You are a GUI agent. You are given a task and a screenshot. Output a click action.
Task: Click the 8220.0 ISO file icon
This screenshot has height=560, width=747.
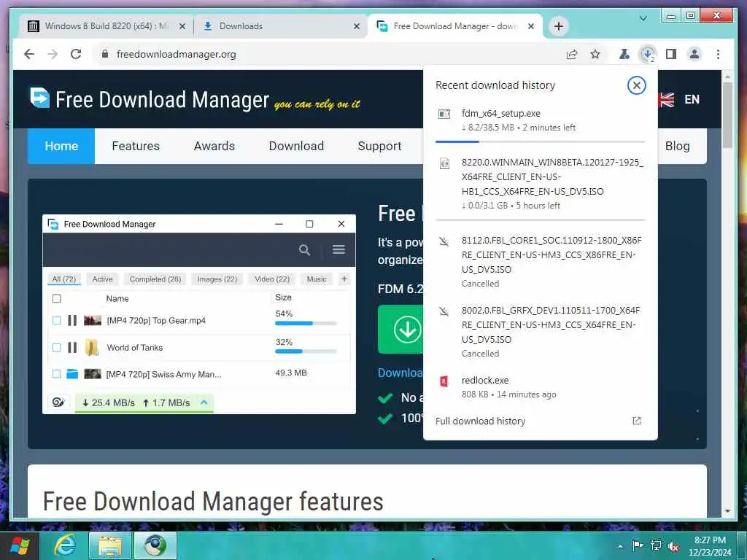click(444, 164)
